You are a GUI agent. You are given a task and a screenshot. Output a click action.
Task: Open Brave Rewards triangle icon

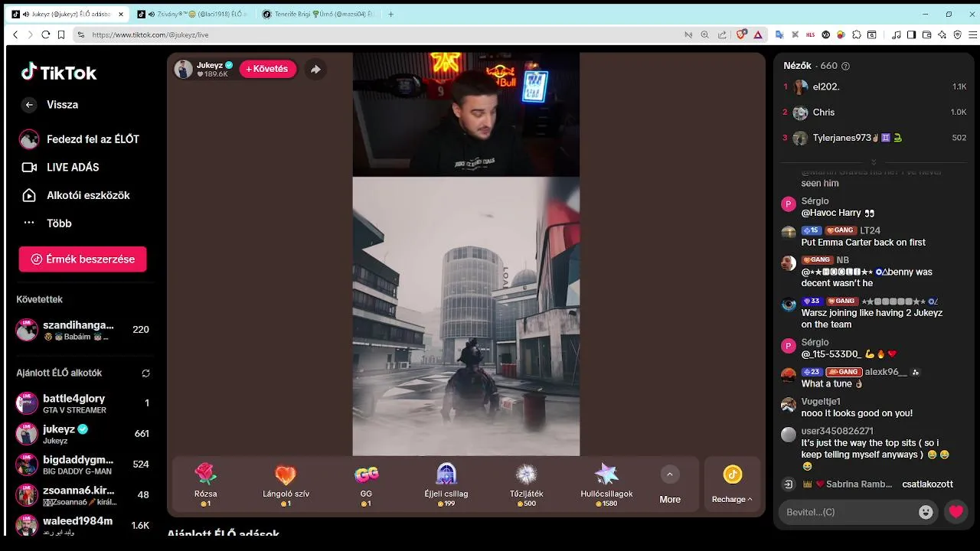[x=758, y=34]
